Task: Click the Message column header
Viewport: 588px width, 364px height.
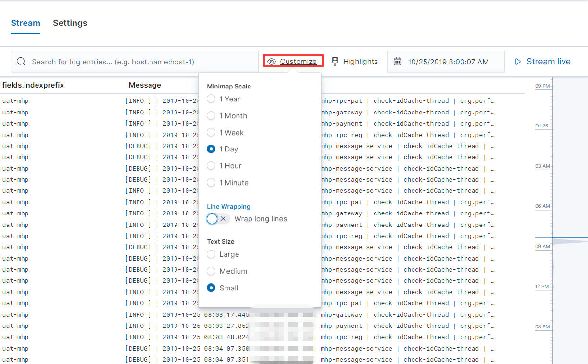Action: click(x=145, y=85)
